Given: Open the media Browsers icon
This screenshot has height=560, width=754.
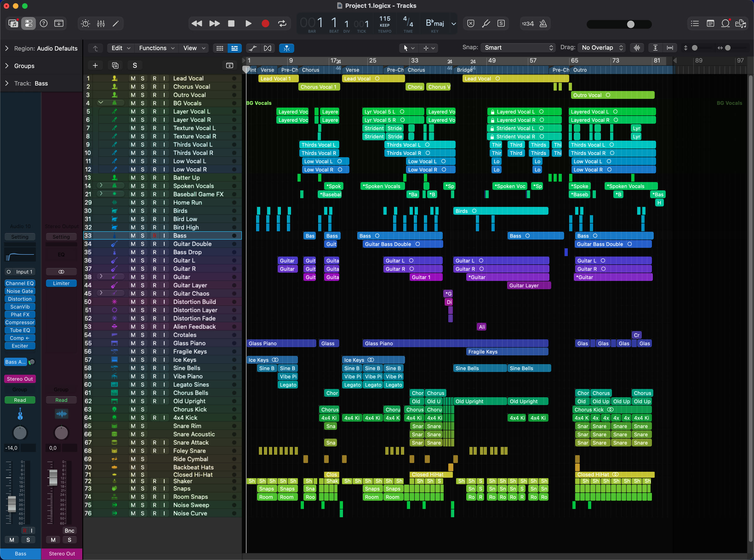Looking at the screenshot, I should click(741, 23).
